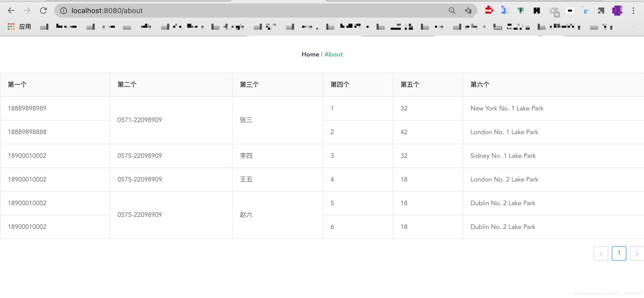Click the 第四个 column header
This screenshot has width=644, height=298.
(x=358, y=85)
